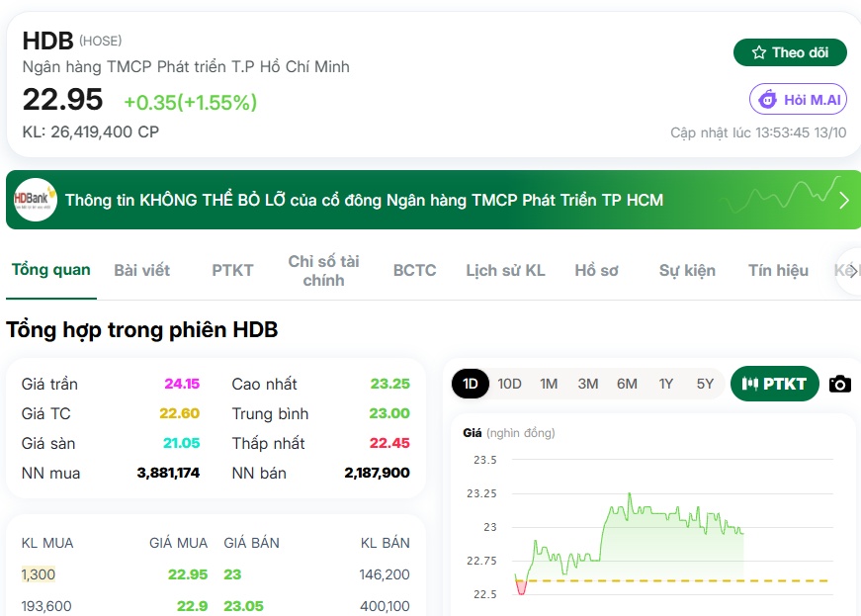Click the M.AI robot icon
The height and width of the screenshot is (616, 861).
coord(768,100)
